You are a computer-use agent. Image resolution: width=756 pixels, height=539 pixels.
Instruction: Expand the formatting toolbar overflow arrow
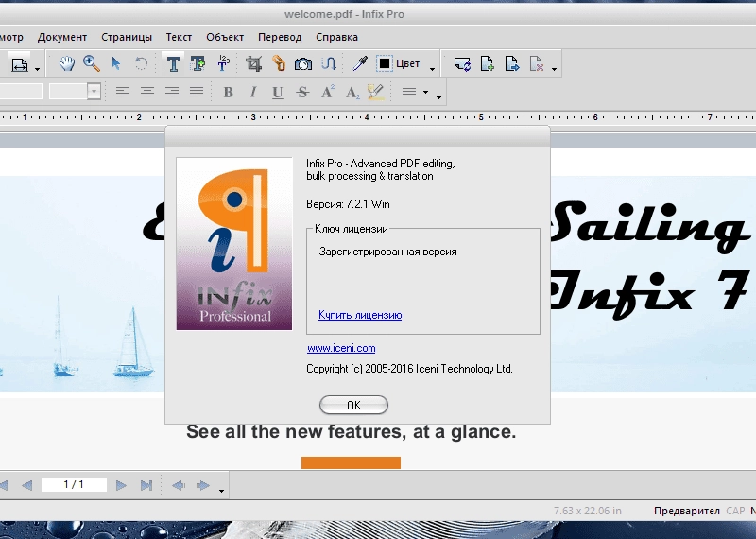pyautogui.click(x=438, y=97)
